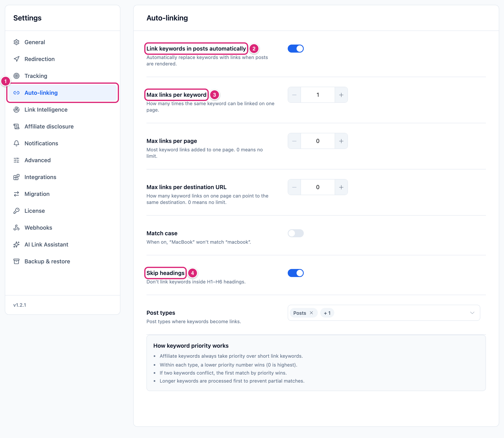The width and height of the screenshot is (504, 438).
Task: Toggle Link keywords in posts automatically
Action: tap(296, 49)
